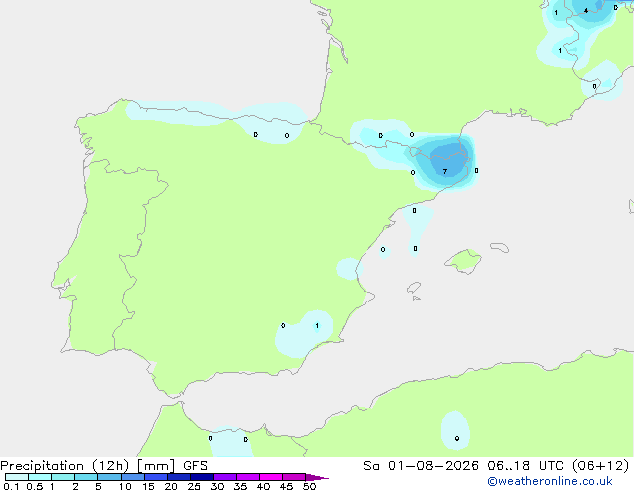This screenshot has height=490, width=634.
Task: Select the legend swatch between 15 and 20
Action: pos(156,477)
